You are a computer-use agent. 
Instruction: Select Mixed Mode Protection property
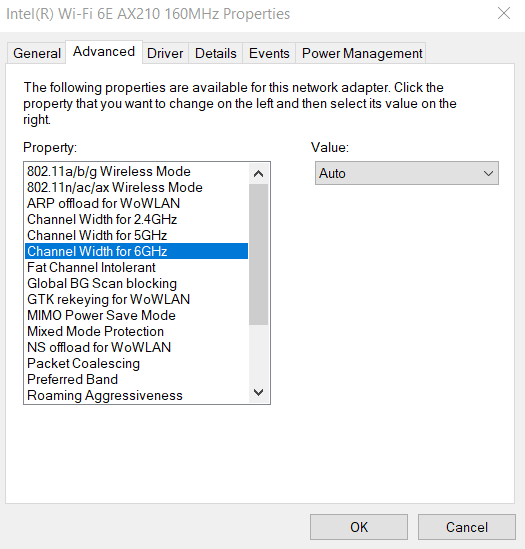point(136,332)
